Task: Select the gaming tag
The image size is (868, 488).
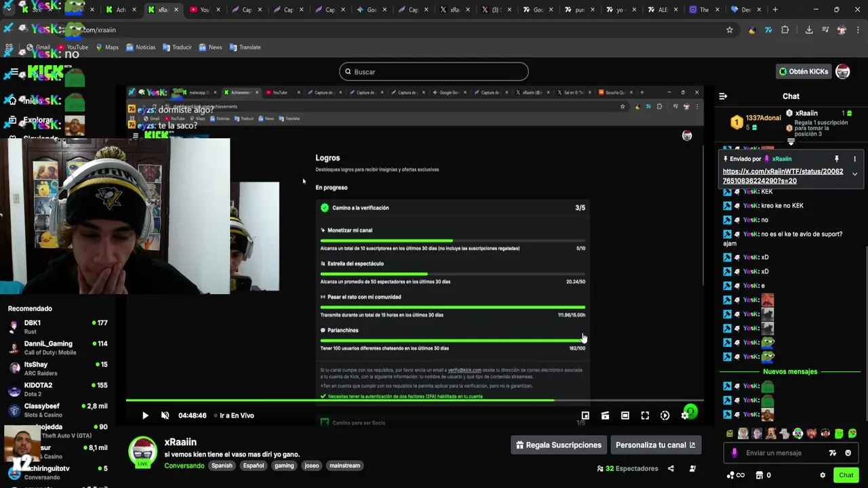Action: [x=284, y=466]
